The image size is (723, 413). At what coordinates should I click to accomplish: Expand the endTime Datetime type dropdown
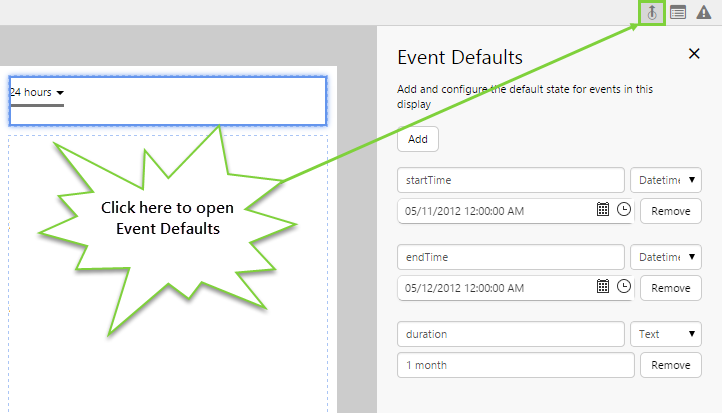coord(666,257)
